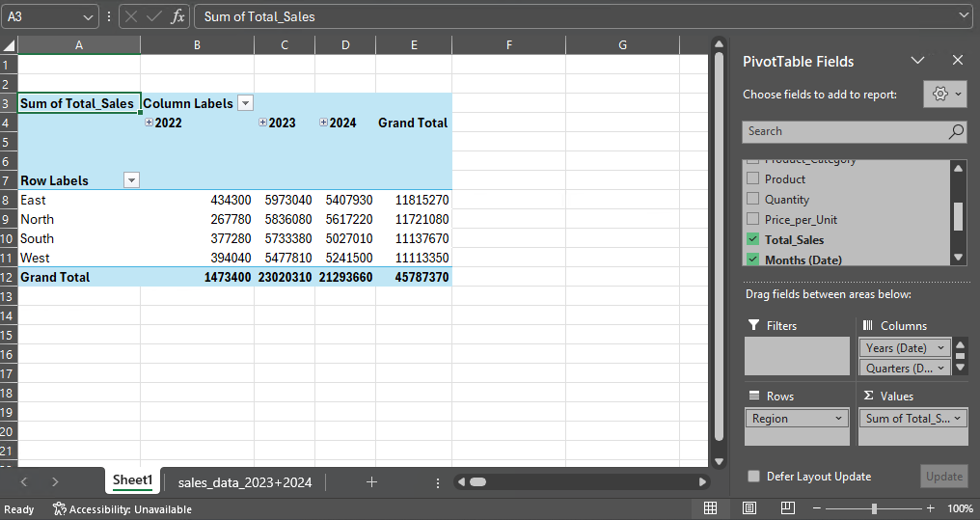Select the Sheet1 tab
Viewport: 980px width, 520px height.
pyautogui.click(x=132, y=480)
